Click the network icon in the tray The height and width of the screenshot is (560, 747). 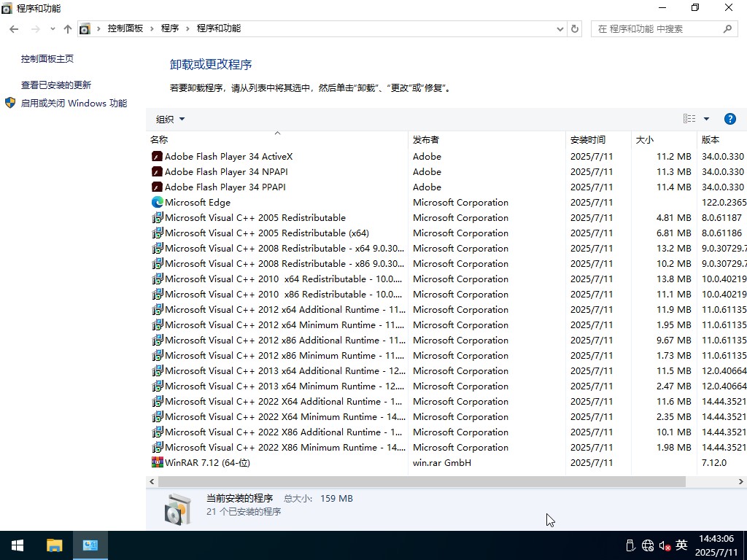(x=647, y=545)
